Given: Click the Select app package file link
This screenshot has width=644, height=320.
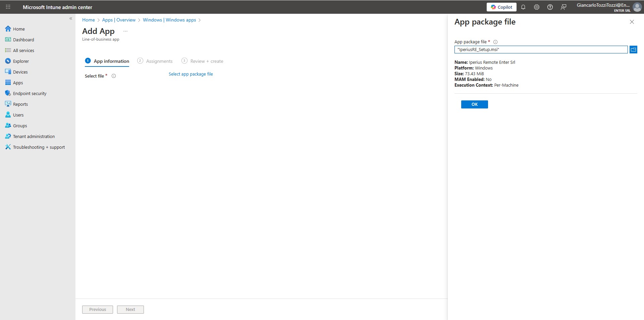Looking at the screenshot, I should [191, 74].
